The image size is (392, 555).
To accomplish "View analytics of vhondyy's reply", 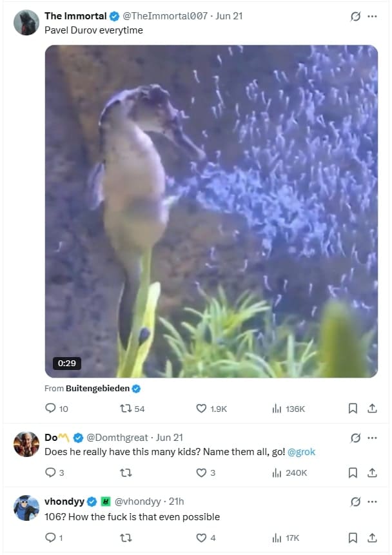I will point(277,537).
